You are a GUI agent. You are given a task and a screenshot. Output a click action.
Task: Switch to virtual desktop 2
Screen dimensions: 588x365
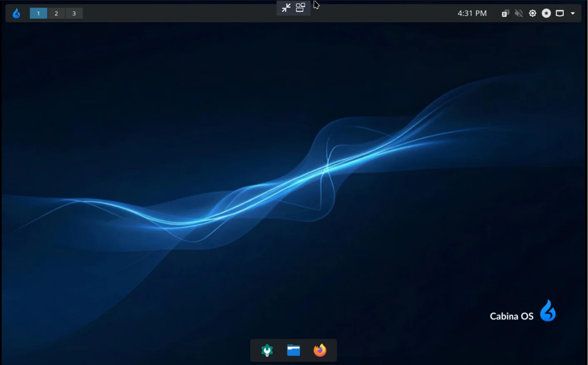pyautogui.click(x=56, y=13)
